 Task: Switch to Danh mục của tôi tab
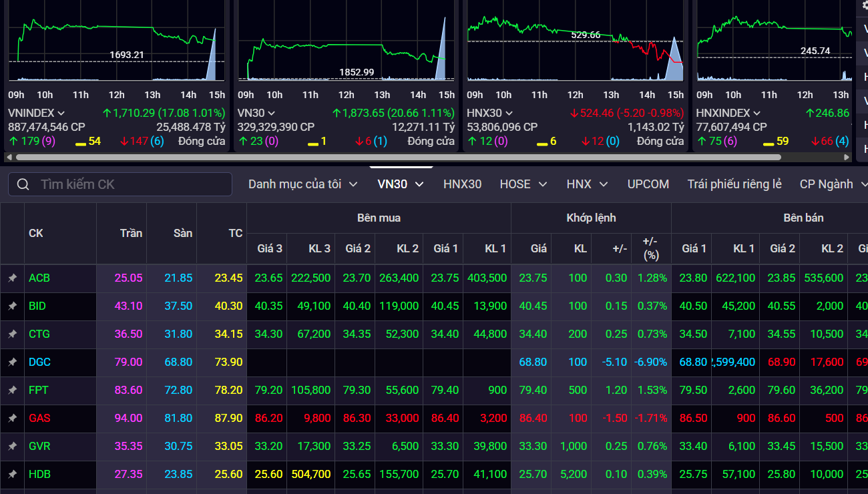click(303, 184)
